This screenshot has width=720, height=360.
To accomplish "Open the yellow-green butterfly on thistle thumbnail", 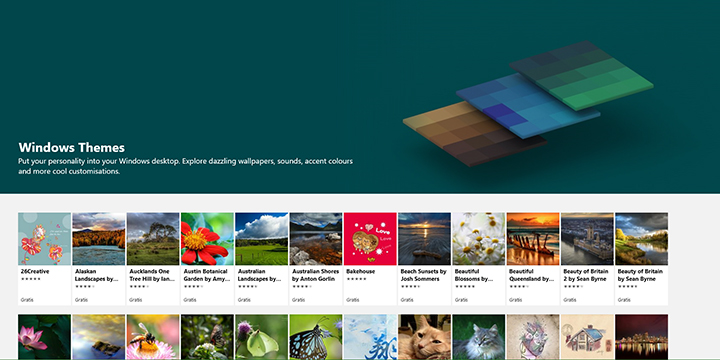I will [x=261, y=337].
